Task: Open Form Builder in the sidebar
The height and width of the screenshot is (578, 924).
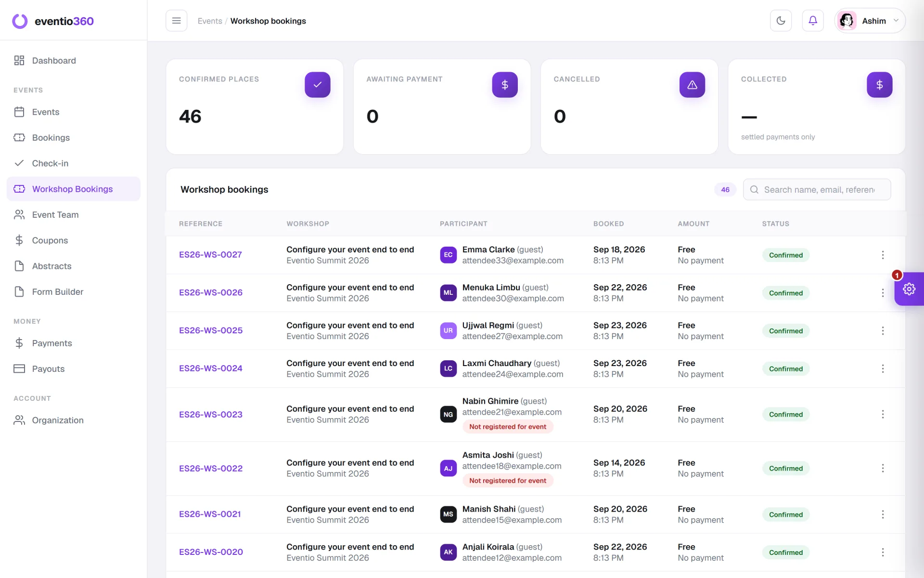Action: click(x=74, y=292)
